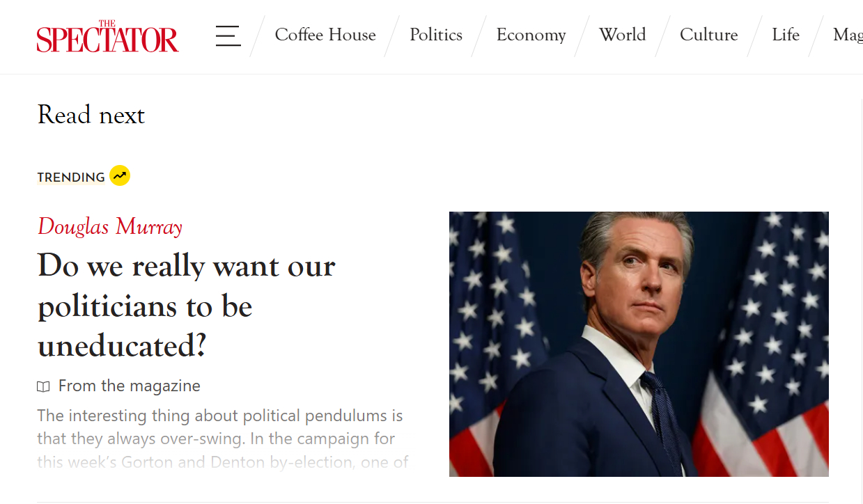This screenshot has width=863, height=504.
Task: Open the Coffee House section
Action: point(325,35)
